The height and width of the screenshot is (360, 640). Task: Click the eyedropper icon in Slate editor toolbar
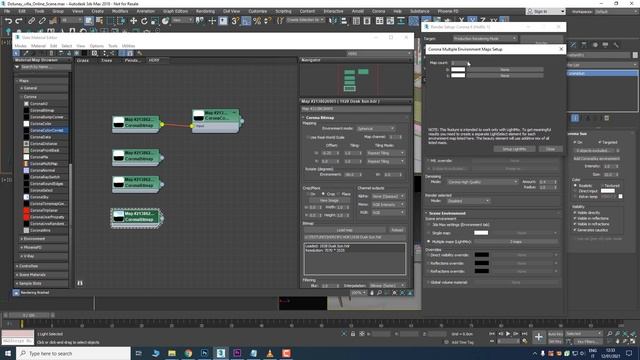[x=25, y=53]
